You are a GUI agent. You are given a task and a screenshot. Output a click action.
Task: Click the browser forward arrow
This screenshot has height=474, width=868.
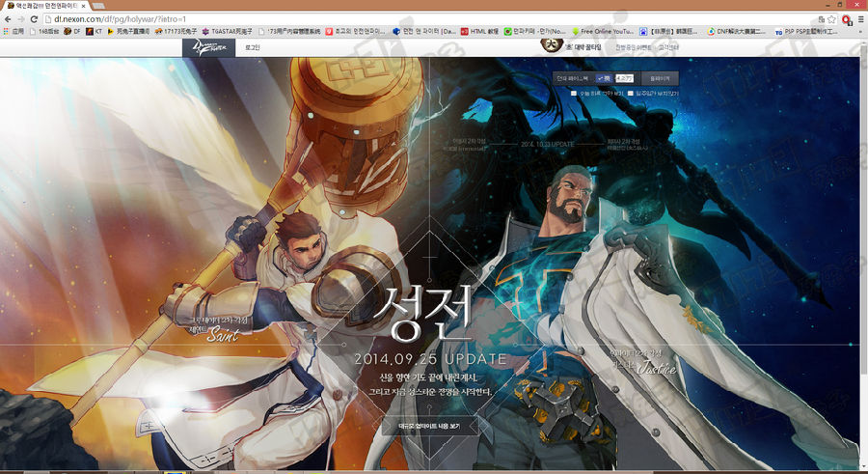tap(21, 19)
